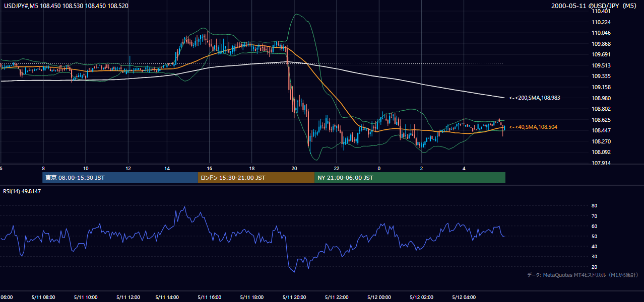
Task: Click the 2000-05-11 USD/JPY (M5) title
Action: 595,6
